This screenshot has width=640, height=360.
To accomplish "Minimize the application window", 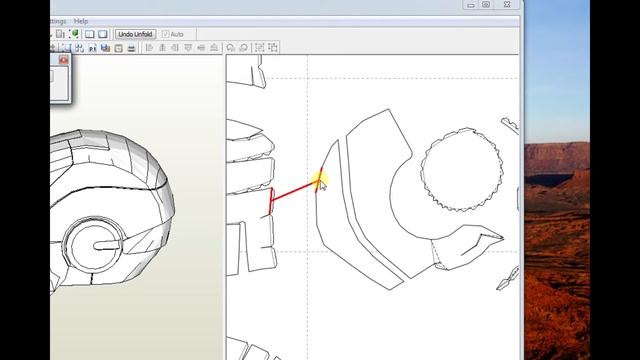I will [x=470, y=5].
